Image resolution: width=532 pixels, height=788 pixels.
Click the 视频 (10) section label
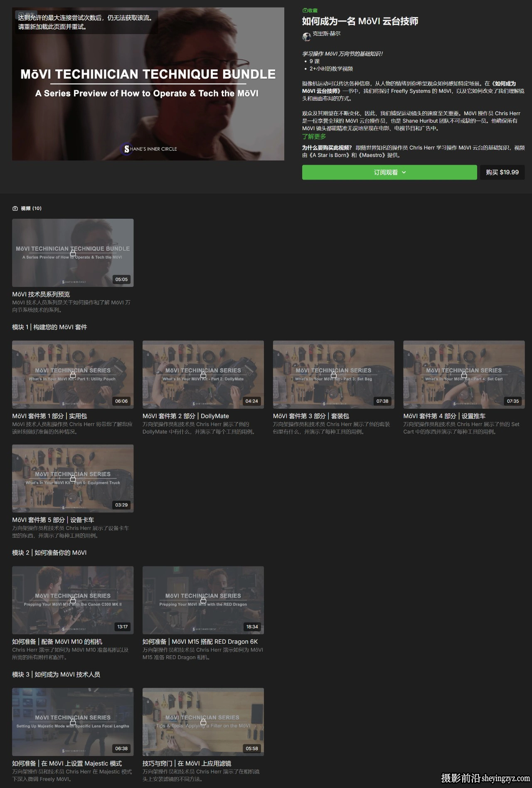tap(31, 208)
